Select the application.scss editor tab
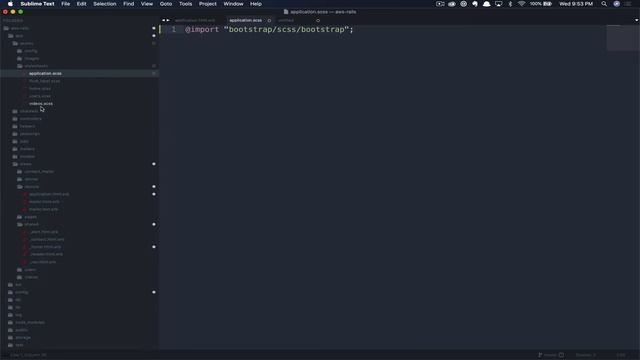This screenshot has width=640, height=360. (x=245, y=20)
